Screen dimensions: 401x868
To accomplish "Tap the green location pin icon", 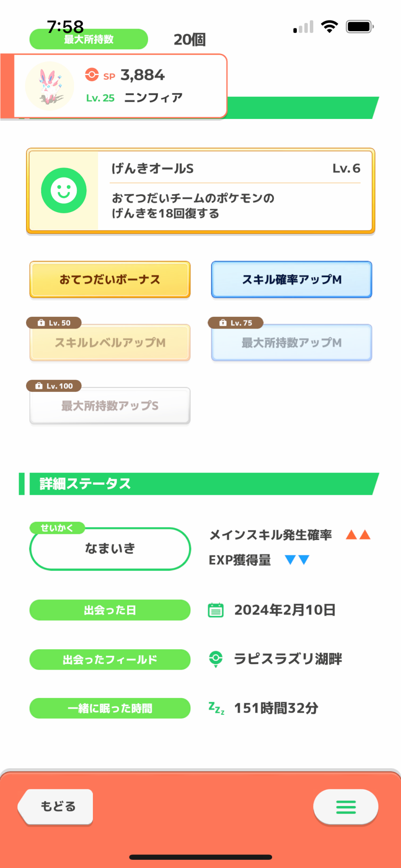I will click(x=216, y=659).
